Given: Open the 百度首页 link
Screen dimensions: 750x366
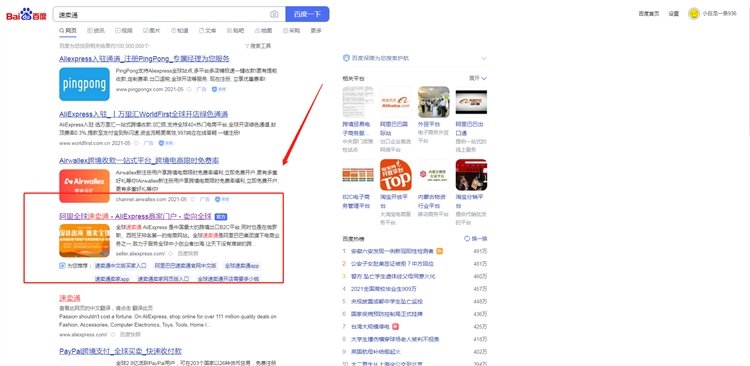Looking at the screenshot, I should tap(649, 14).
